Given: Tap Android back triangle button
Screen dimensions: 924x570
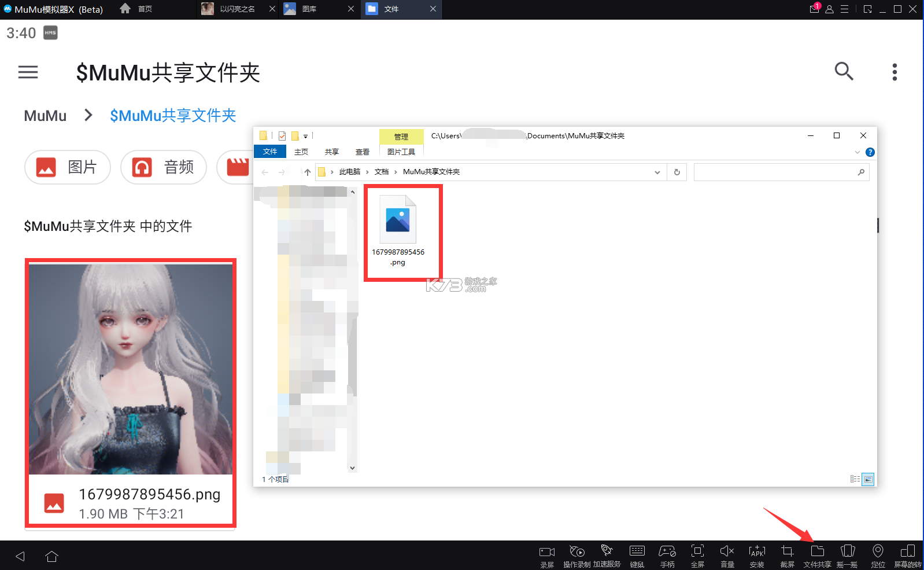Looking at the screenshot, I should tap(20, 556).
